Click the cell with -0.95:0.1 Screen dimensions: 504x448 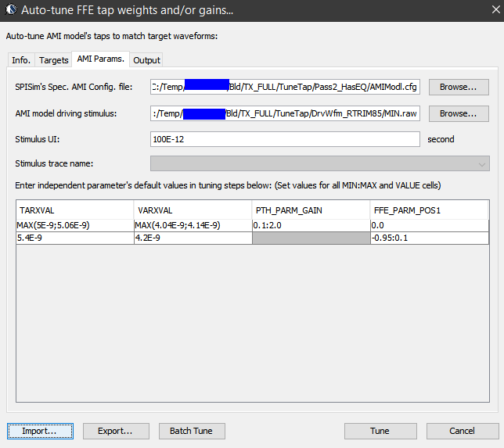pyautogui.click(x=429, y=238)
